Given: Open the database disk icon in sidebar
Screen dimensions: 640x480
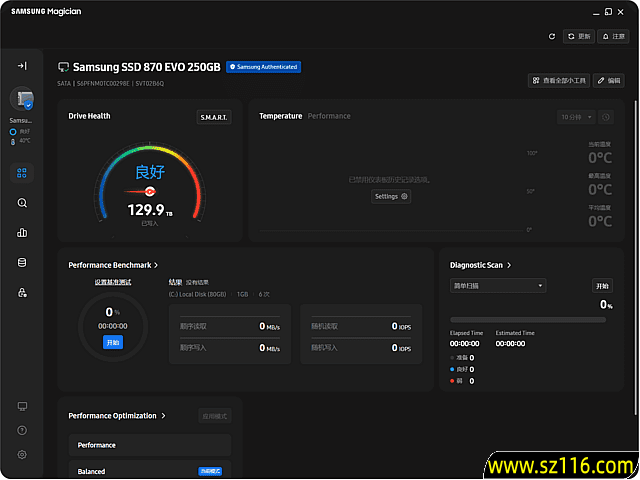Looking at the screenshot, I should tap(22, 263).
